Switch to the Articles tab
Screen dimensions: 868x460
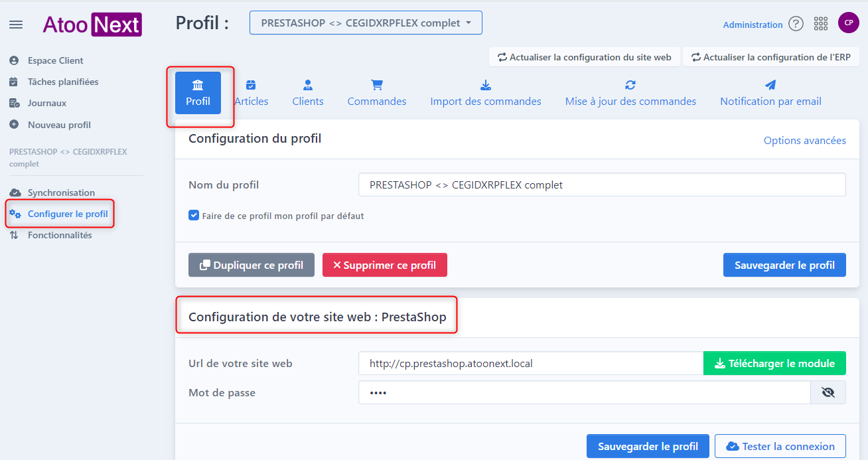[x=252, y=93]
